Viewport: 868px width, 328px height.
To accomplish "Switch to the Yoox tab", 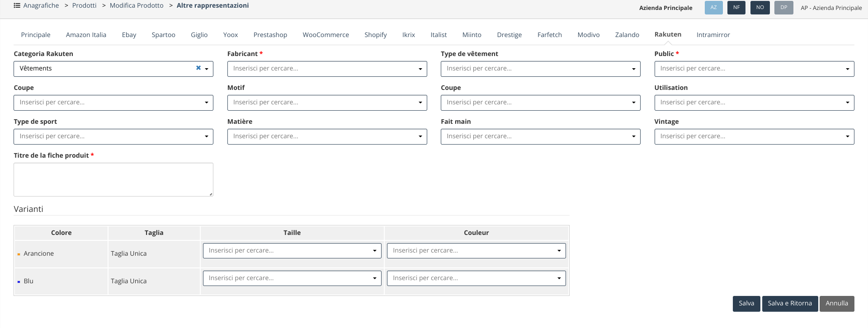I will point(231,35).
